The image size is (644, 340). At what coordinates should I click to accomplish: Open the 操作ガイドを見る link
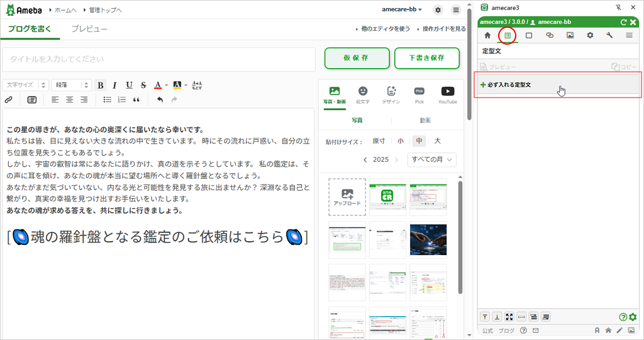[x=443, y=29]
